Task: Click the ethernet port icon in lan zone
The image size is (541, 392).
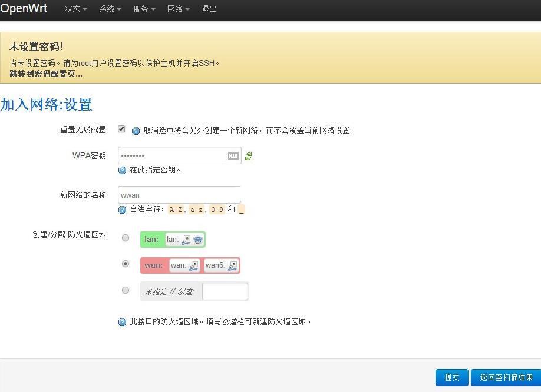Action: (186, 240)
